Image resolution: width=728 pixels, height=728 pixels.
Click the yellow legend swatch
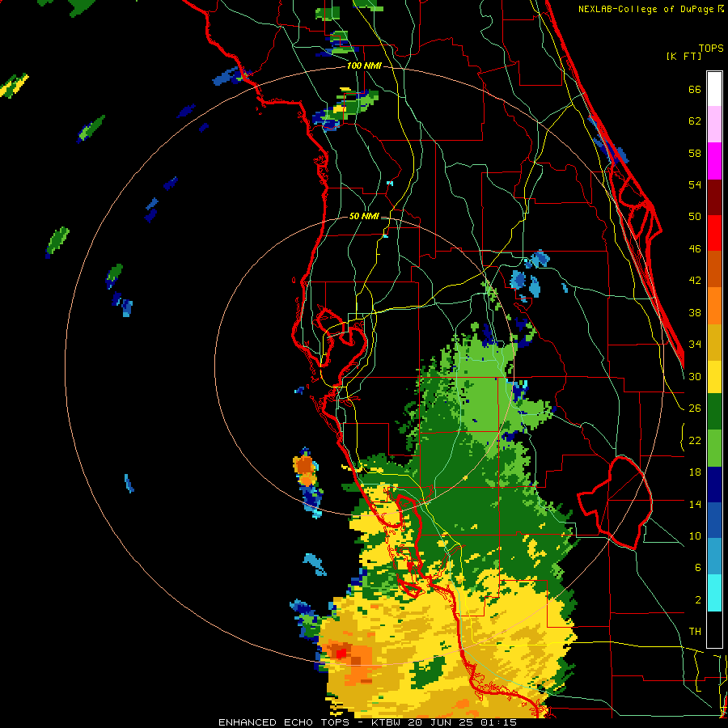[714, 376]
